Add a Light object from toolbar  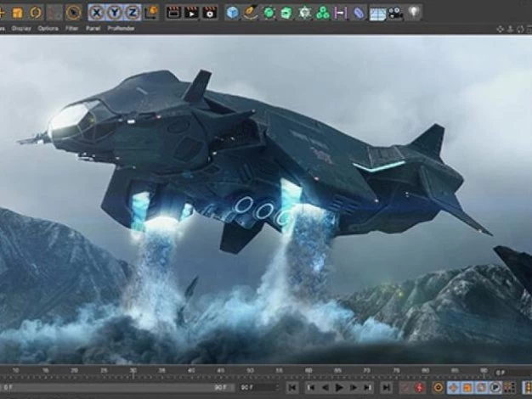[414, 12]
